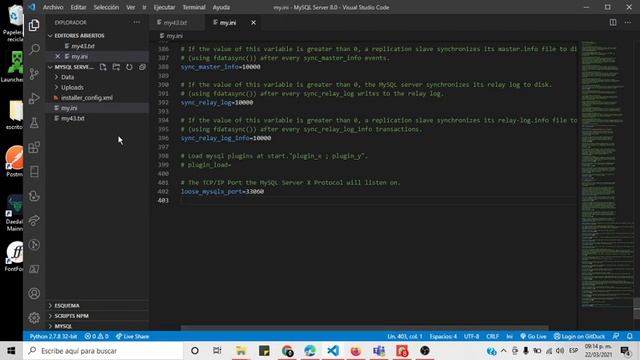Place cursor on sync_master_info line 388
This screenshot has height=360, width=640.
pos(220,67)
